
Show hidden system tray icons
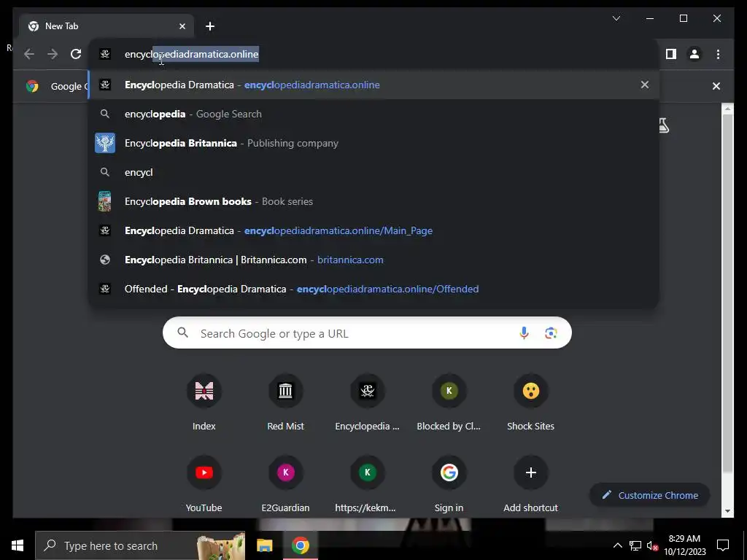[x=617, y=545]
